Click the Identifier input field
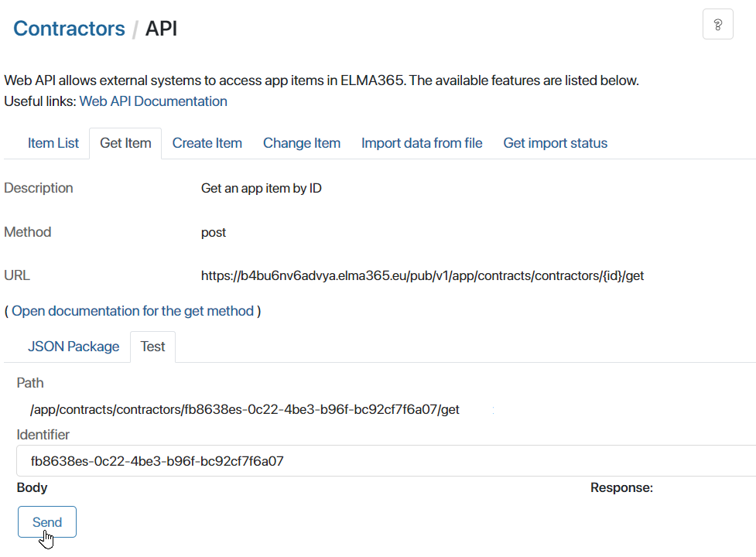 [x=385, y=461]
